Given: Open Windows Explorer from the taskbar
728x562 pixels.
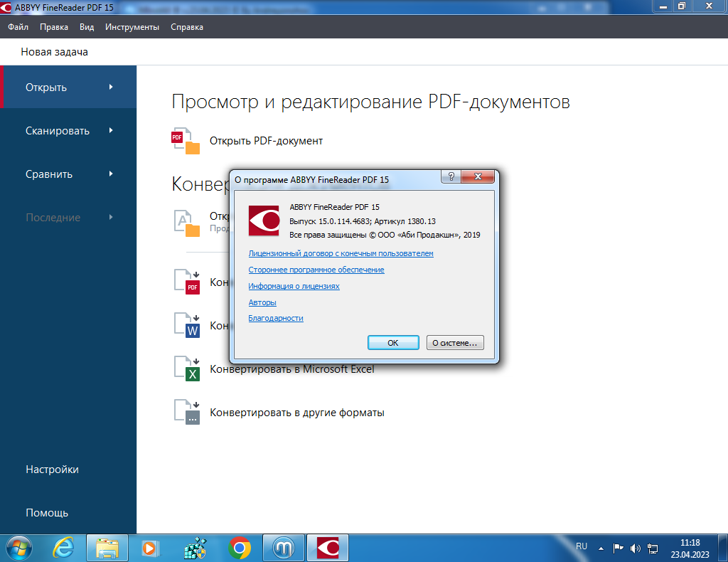Looking at the screenshot, I should 107,548.
